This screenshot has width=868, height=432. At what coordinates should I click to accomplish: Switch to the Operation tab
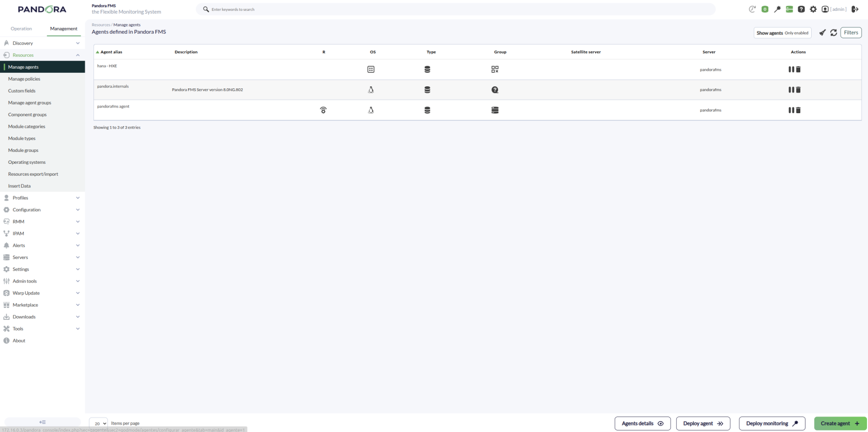click(21, 29)
